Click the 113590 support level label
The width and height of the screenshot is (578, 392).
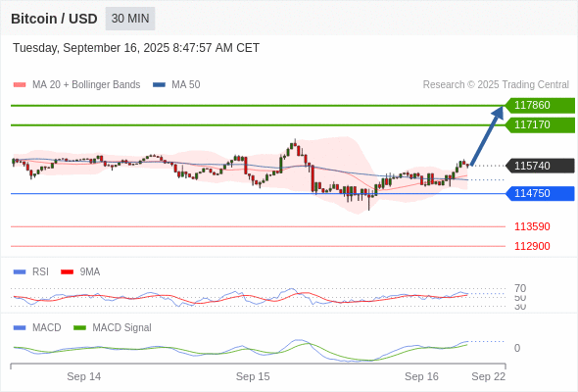532,226
